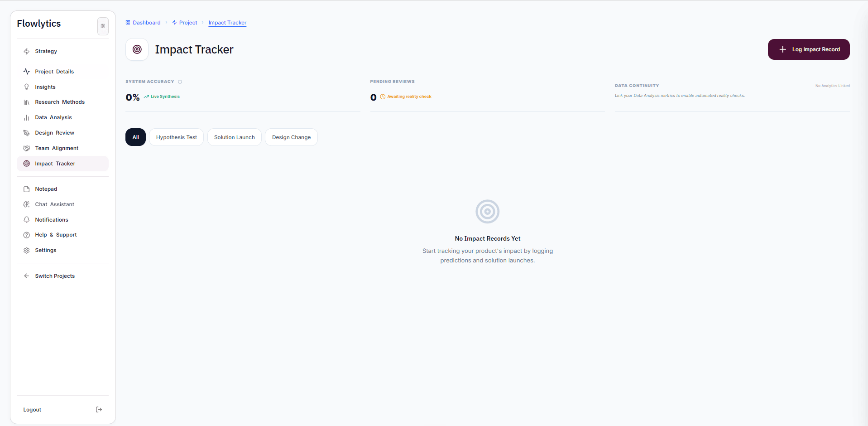The image size is (868, 426).
Task: Click the Switch Projects back arrow icon
Action: coord(27,276)
